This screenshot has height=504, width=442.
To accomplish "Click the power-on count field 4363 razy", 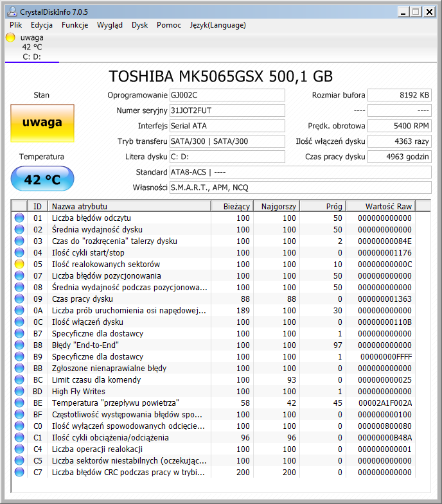I will (400, 141).
